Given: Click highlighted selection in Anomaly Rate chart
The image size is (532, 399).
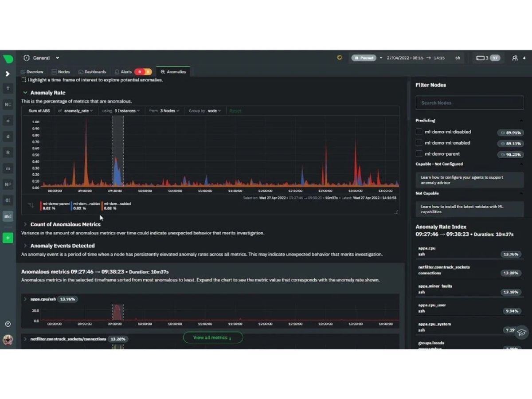Looking at the screenshot, I should pos(117,151).
